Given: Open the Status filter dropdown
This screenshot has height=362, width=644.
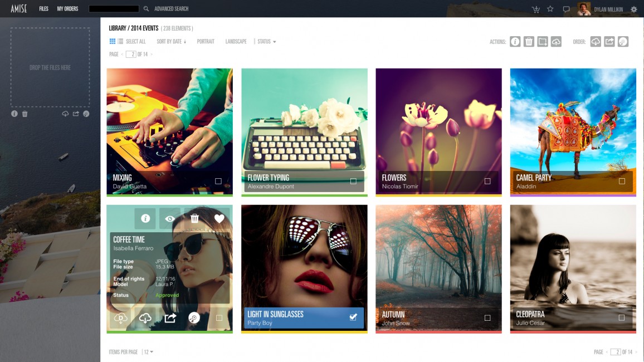Looking at the screenshot, I should click(x=266, y=41).
